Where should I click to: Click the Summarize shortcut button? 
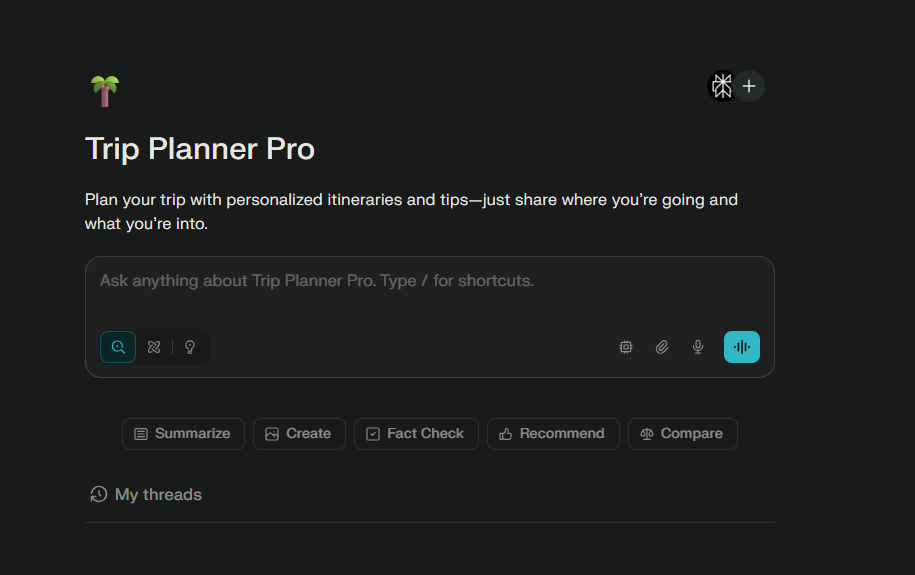pyautogui.click(x=183, y=434)
